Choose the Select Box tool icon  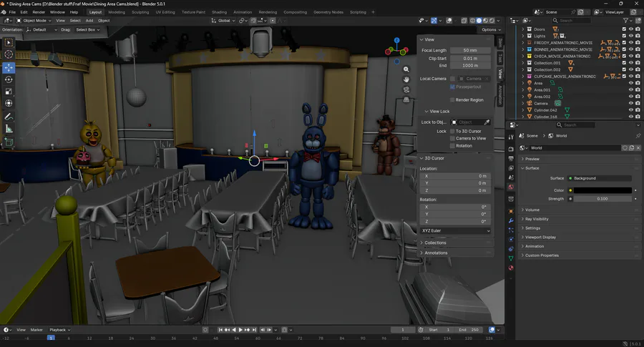[x=9, y=42]
